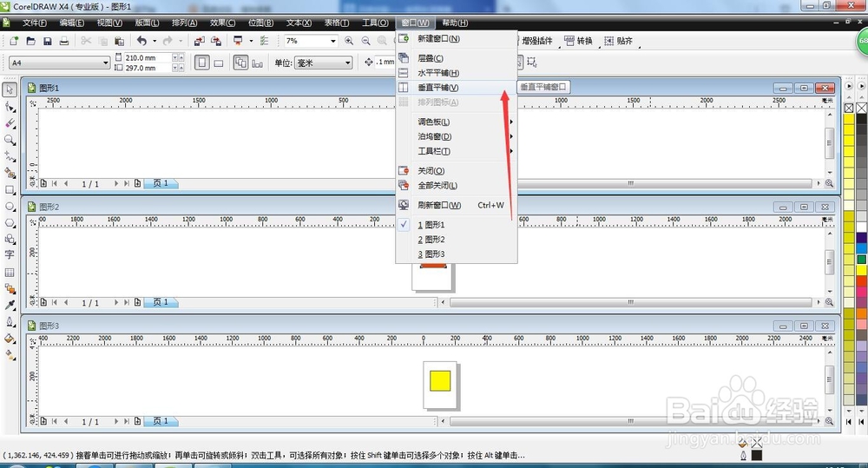Select the Polygon tool
868x468 pixels.
pos(10,222)
